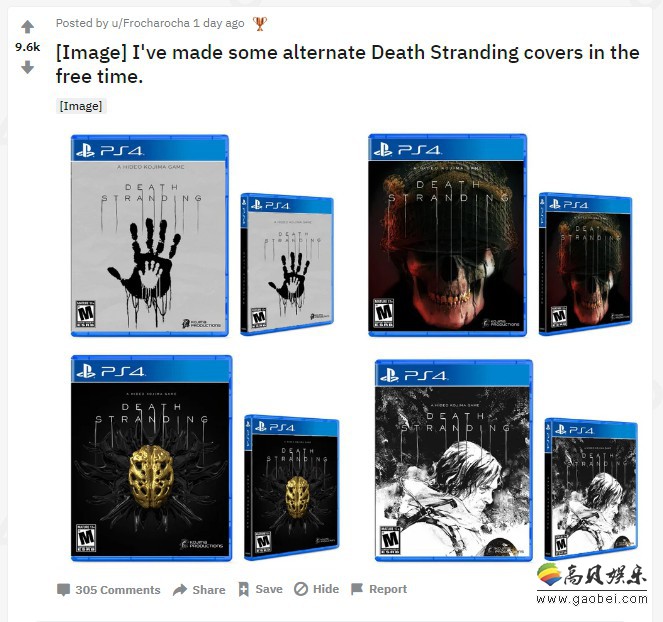The width and height of the screenshot is (663, 622).
Task: Open the post title about alternate covers
Action: [348, 64]
